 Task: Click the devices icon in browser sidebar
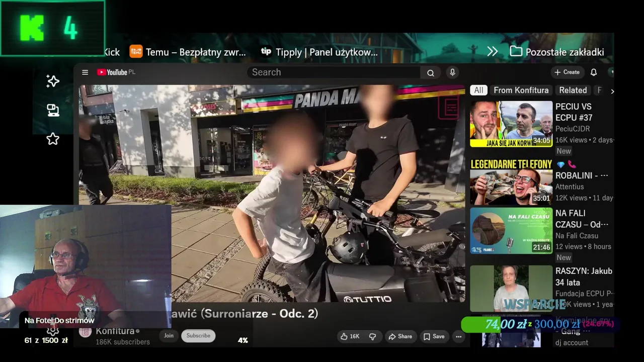[x=53, y=110]
